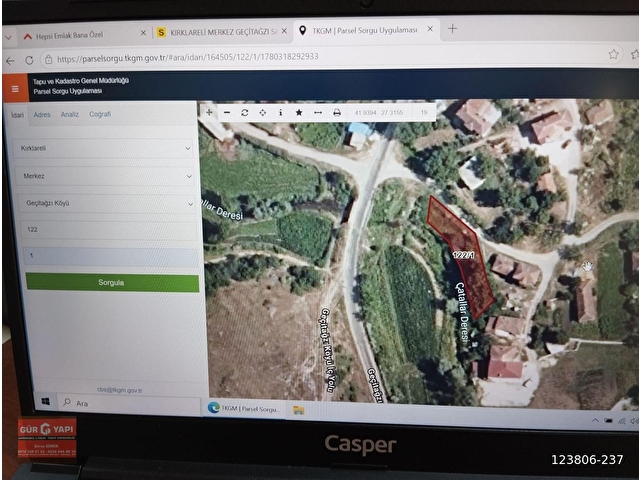Click the coordinates readout 41.9394 27.3155
The height and width of the screenshot is (480, 640).
[x=379, y=112]
